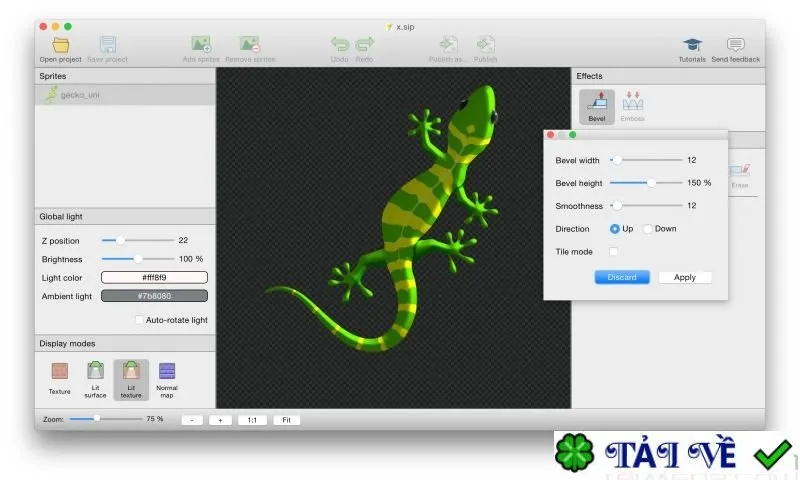Redo the last action
The width and height of the screenshot is (800, 480).
point(364,44)
